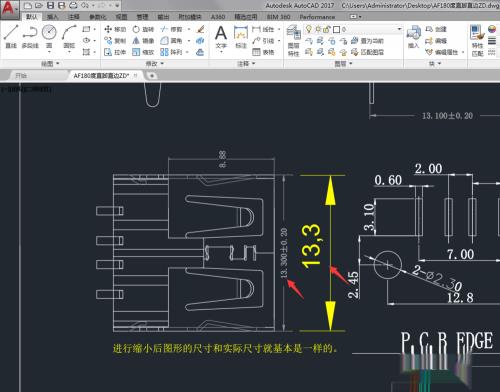Viewport: 500px width, 392px height.
Task: Toggle layer 0 on/off lightbulb
Action: [x=309, y=29]
